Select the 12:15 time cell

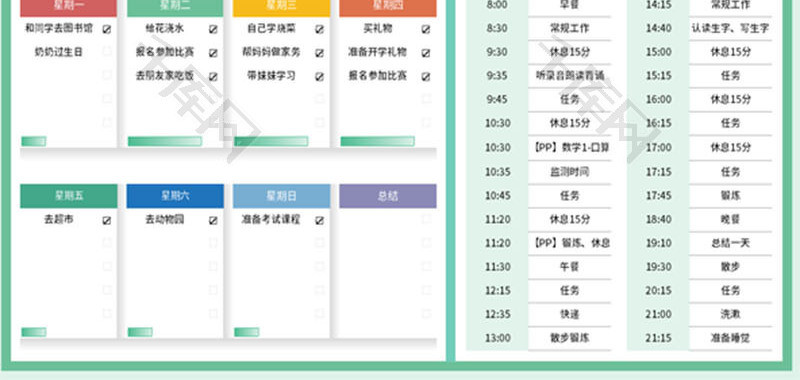coord(497,290)
